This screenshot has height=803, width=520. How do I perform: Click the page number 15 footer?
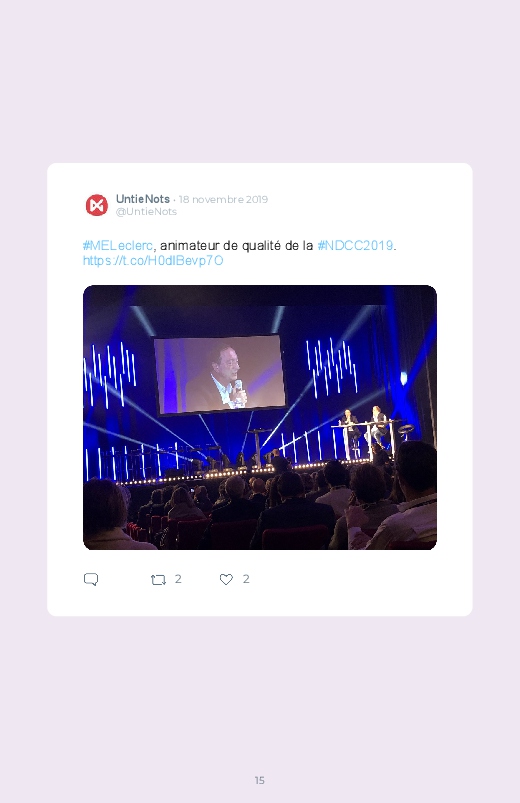(260, 780)
